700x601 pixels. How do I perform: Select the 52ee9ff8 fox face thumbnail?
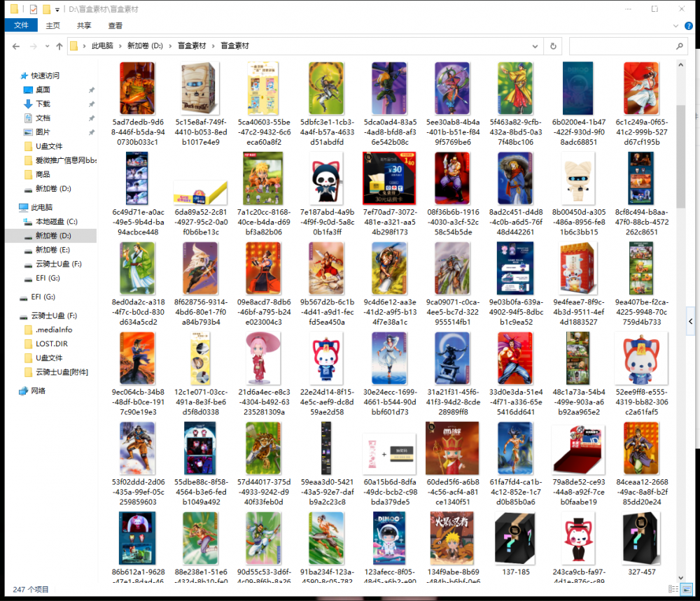tap(641, 358)
